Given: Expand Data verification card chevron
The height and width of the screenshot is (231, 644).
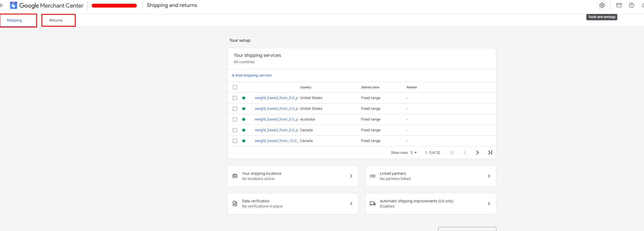Looking at the screenshot, I should pos(351,203).
